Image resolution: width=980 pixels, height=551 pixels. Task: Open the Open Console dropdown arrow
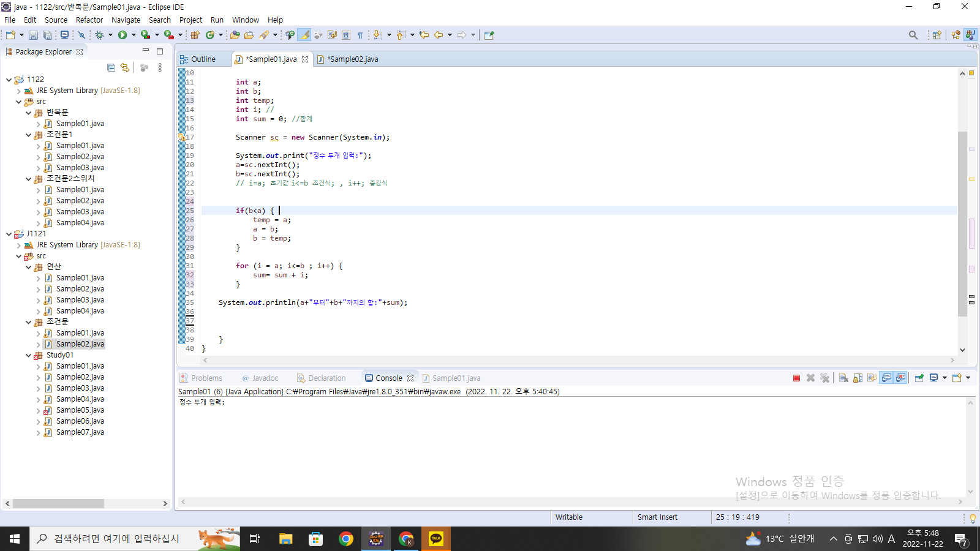tap(968, 378)
